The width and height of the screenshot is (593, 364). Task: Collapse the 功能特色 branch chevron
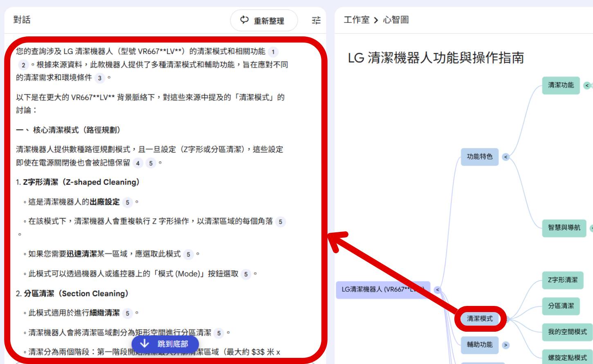point(505,157)
